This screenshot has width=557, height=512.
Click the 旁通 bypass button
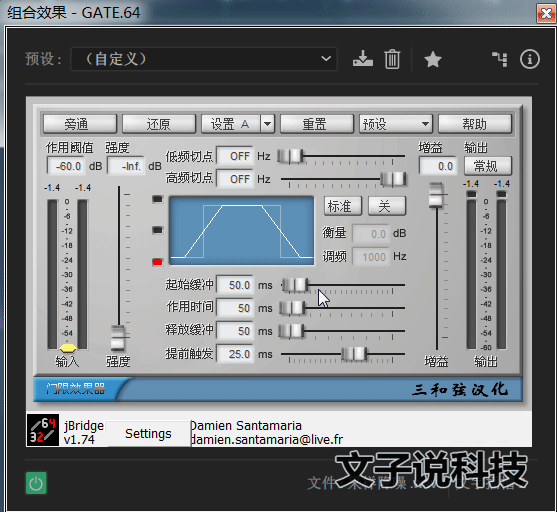point(80,124)
